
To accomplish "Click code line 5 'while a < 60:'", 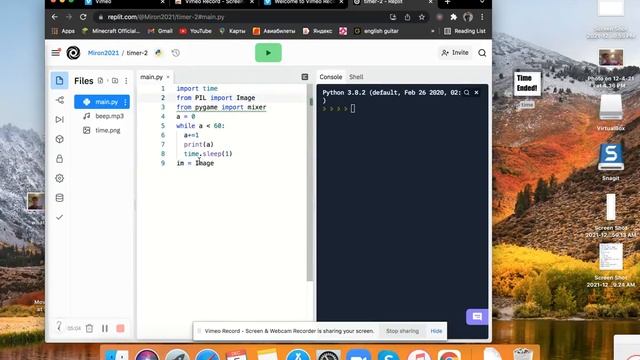I will [200, 126].
